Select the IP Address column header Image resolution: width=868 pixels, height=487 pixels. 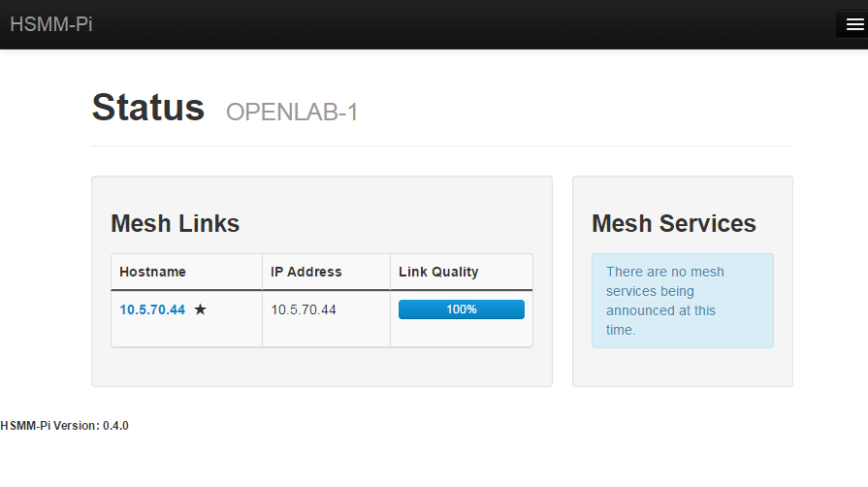(306, 272)
